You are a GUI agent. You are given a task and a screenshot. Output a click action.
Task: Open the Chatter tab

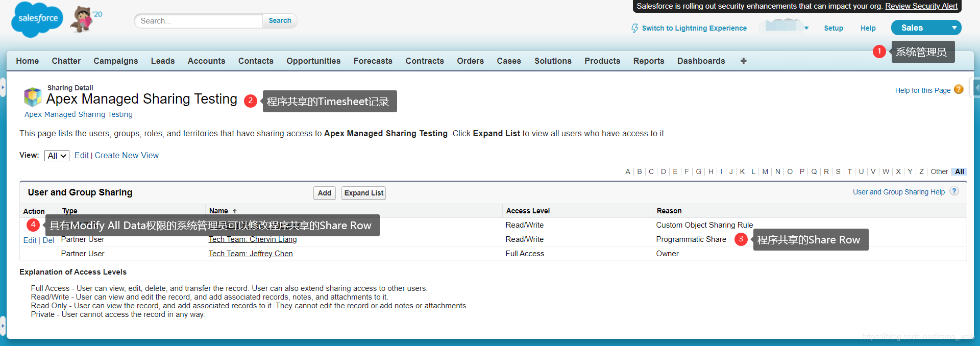coord(66,61)
